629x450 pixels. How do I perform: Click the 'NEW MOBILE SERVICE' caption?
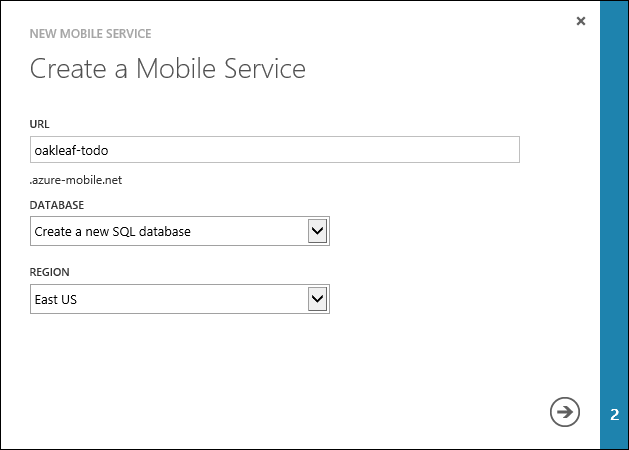[x=90, y=34]
